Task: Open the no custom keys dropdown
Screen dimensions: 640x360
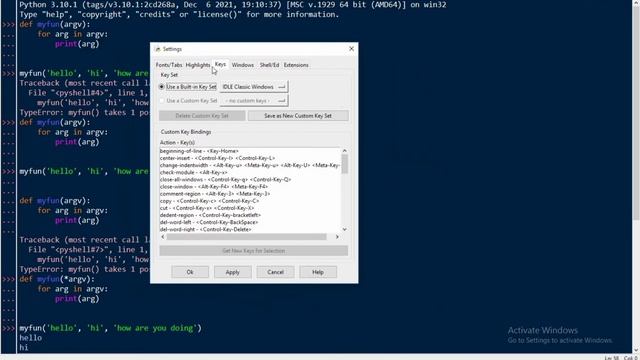Action: click(x=254, y=100)
